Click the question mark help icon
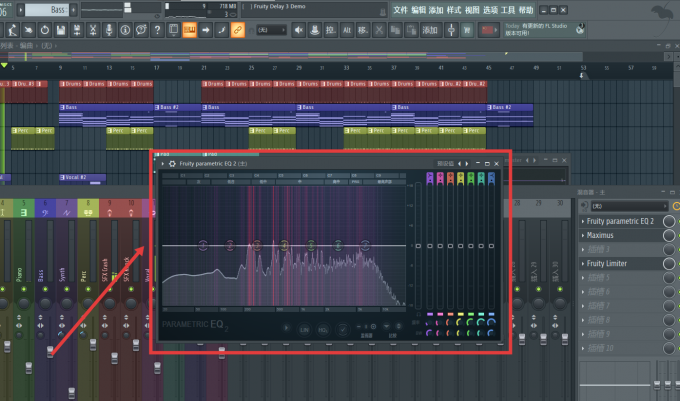The image size is (680, 401). 157,30
